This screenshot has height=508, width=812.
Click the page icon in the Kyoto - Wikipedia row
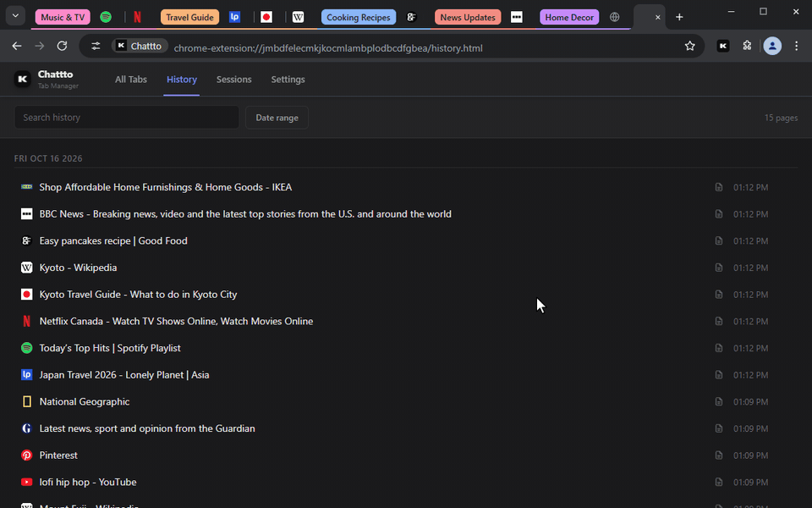point(719,268)
